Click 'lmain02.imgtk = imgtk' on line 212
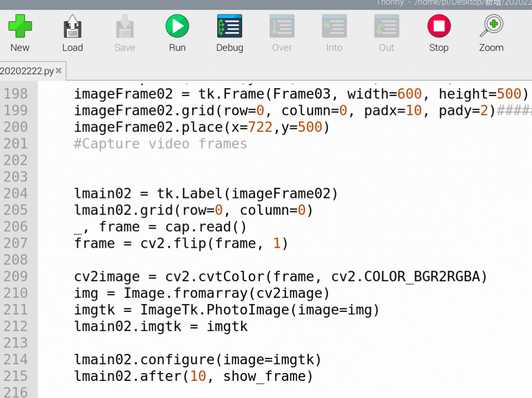Screen dimensions: 532x398 pos(161,326)
